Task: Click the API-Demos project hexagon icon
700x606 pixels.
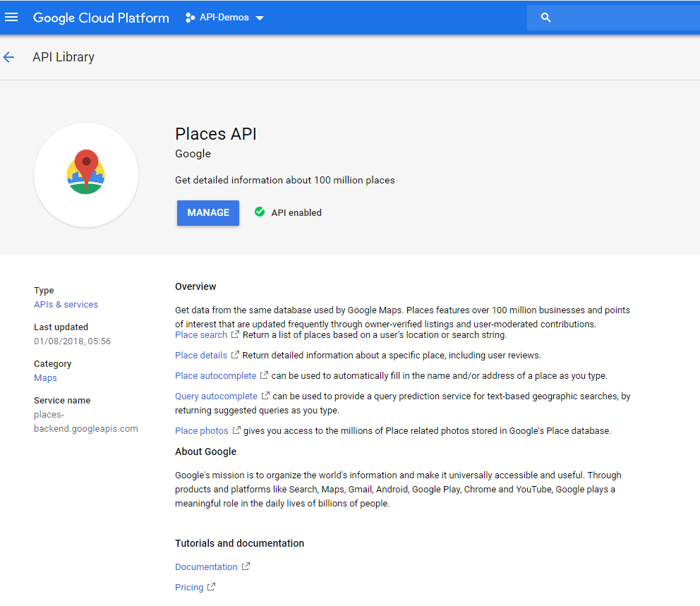Action: tap(190, 18)
